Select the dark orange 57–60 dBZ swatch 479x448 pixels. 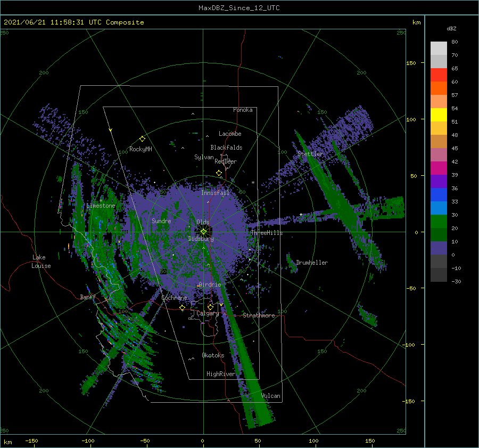439,88
